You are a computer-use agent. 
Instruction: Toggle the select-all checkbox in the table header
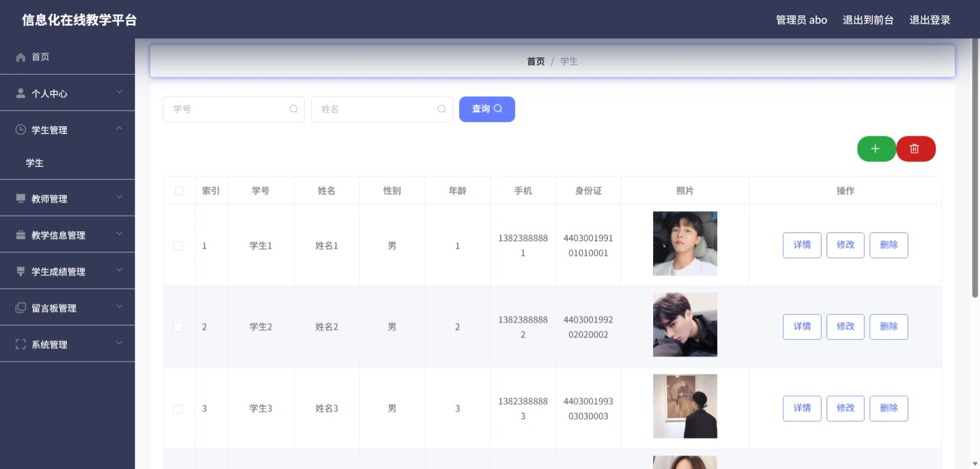[179, 191]
